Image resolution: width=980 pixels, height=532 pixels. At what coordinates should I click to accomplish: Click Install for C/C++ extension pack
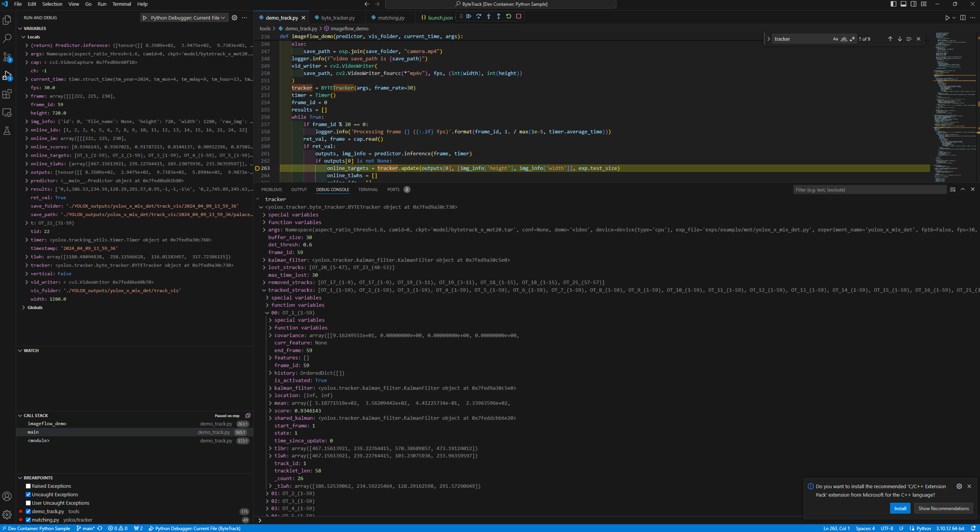[900, 508]
